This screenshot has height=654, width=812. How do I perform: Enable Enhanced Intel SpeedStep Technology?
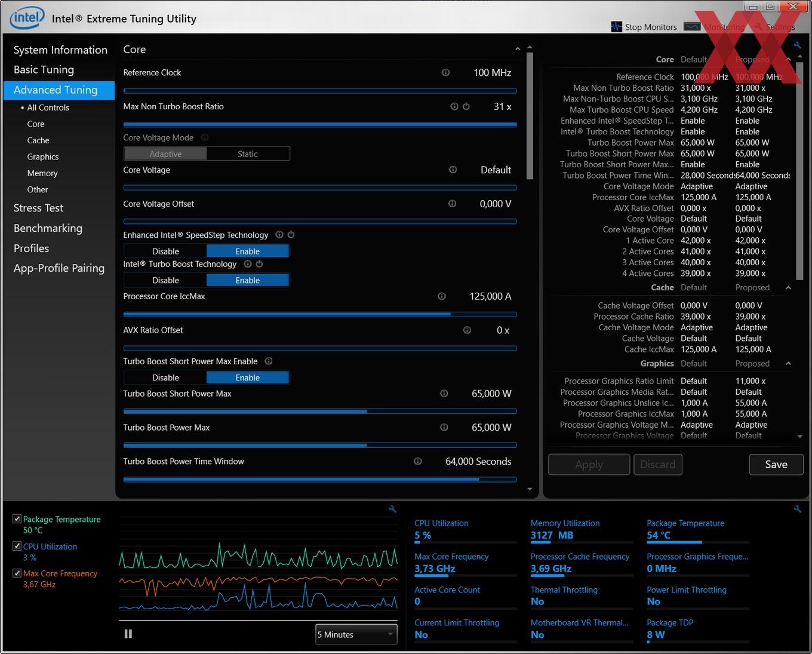(248, 251)
